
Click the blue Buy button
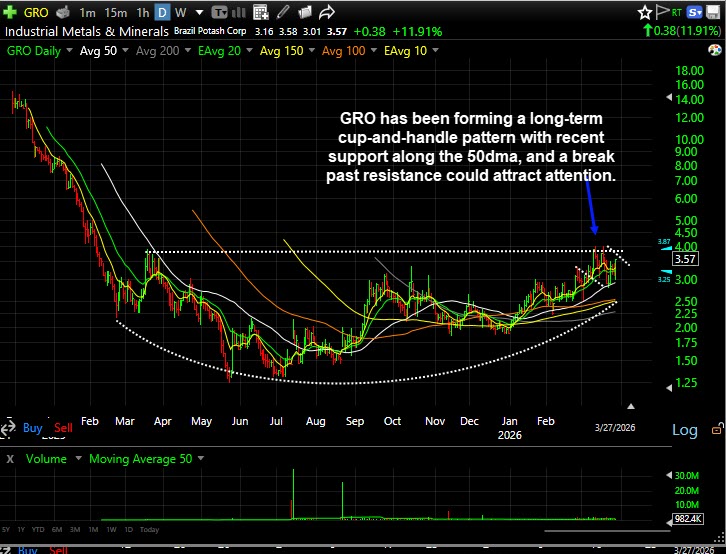[32, 428]
